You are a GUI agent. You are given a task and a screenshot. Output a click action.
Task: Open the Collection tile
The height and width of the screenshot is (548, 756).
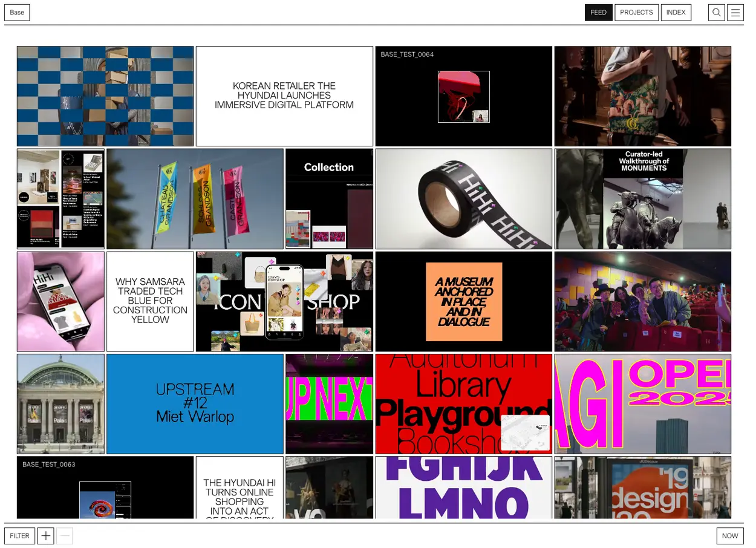coord(329,199)
